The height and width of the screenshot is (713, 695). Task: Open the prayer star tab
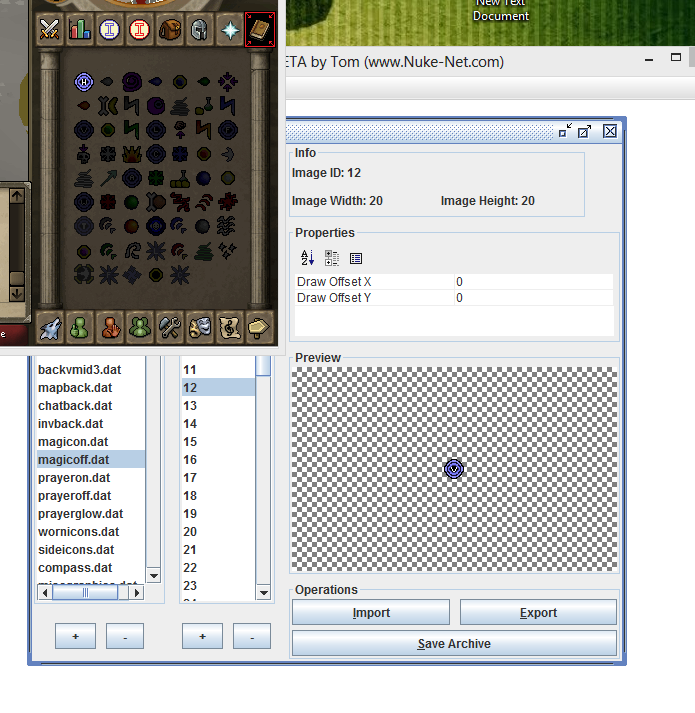tap(230, 30)
